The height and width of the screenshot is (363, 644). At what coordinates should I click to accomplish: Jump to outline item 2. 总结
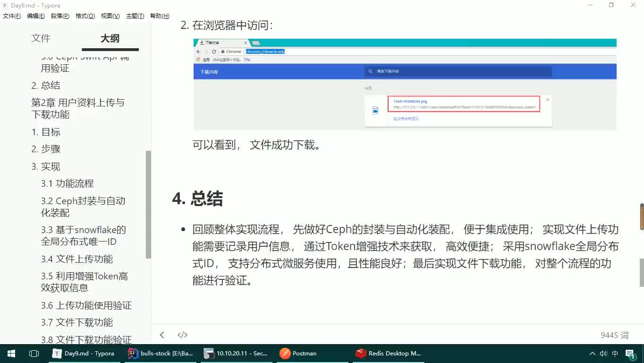tap(46, 86)
